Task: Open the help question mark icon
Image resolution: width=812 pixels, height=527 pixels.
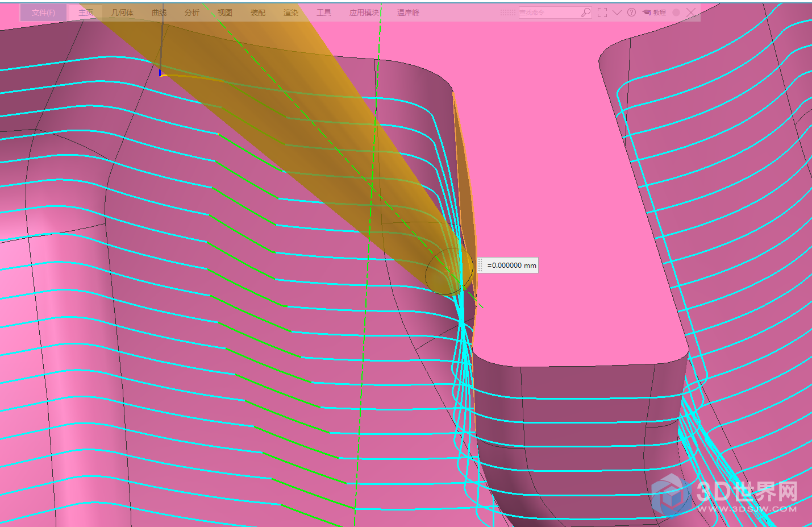Action: [631, 13]
